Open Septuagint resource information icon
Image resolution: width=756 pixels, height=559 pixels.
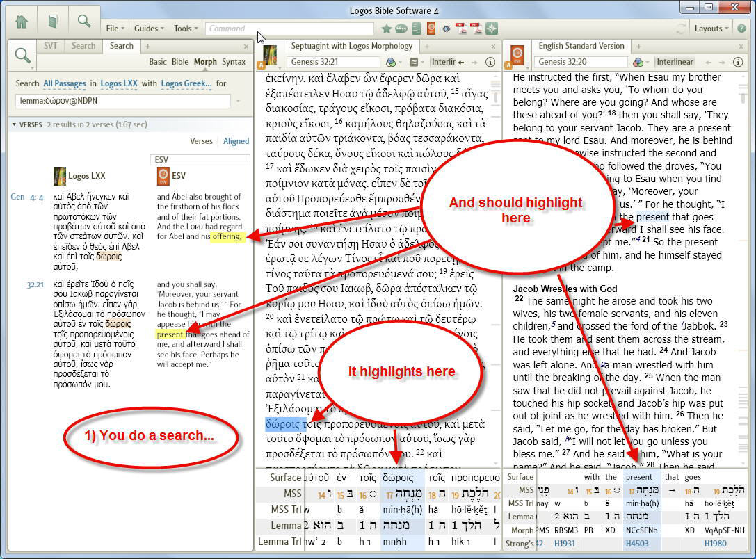490,62
